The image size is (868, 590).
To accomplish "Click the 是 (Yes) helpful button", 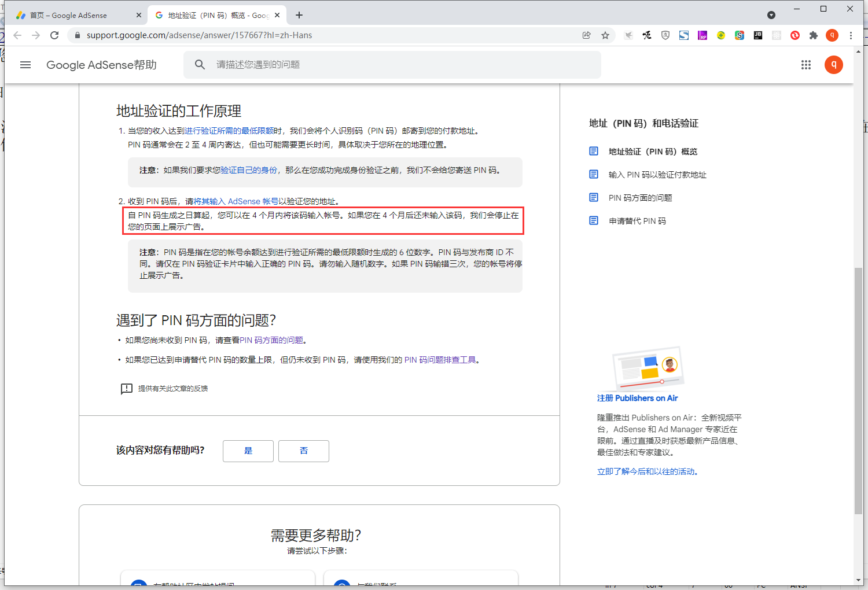I will 248,451.
